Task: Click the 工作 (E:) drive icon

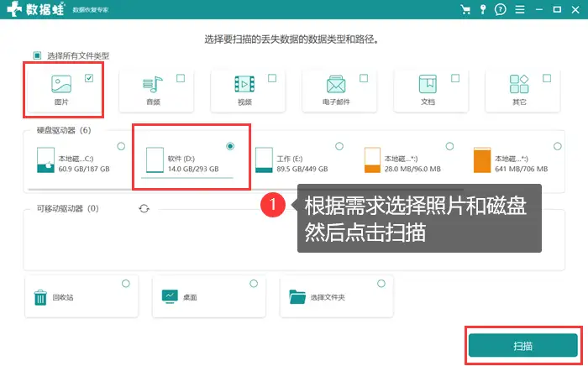Action: click(x=264, y=160)
